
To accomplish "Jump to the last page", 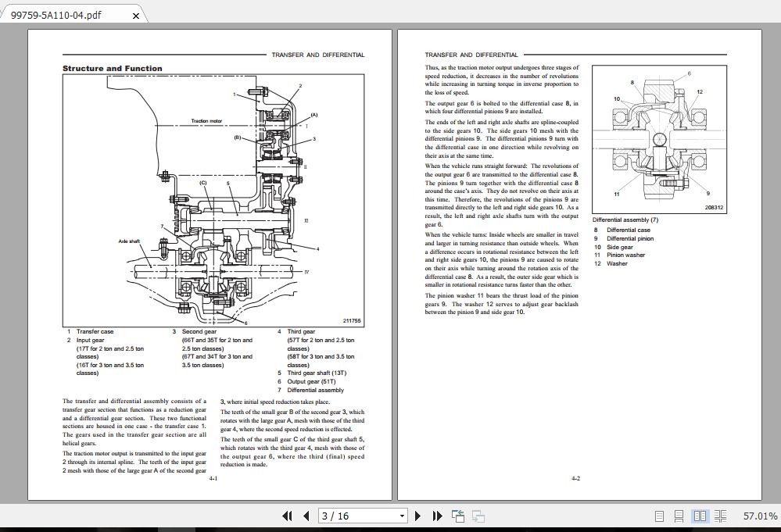I will click(x=437, y=516).
